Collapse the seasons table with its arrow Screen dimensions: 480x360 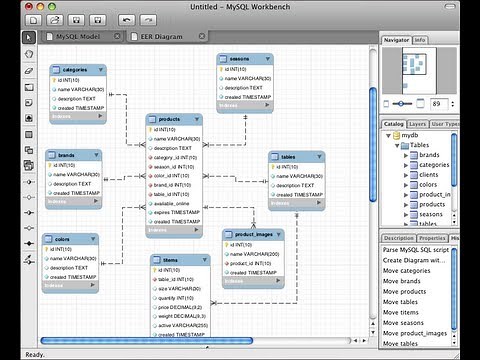click(268, 59)
